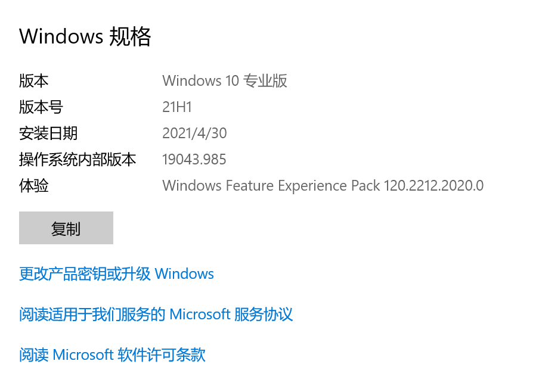The width and height of the screenshot is (542, 392).
Task: Select the 19043.985 build number
Action: click(194, 160)
